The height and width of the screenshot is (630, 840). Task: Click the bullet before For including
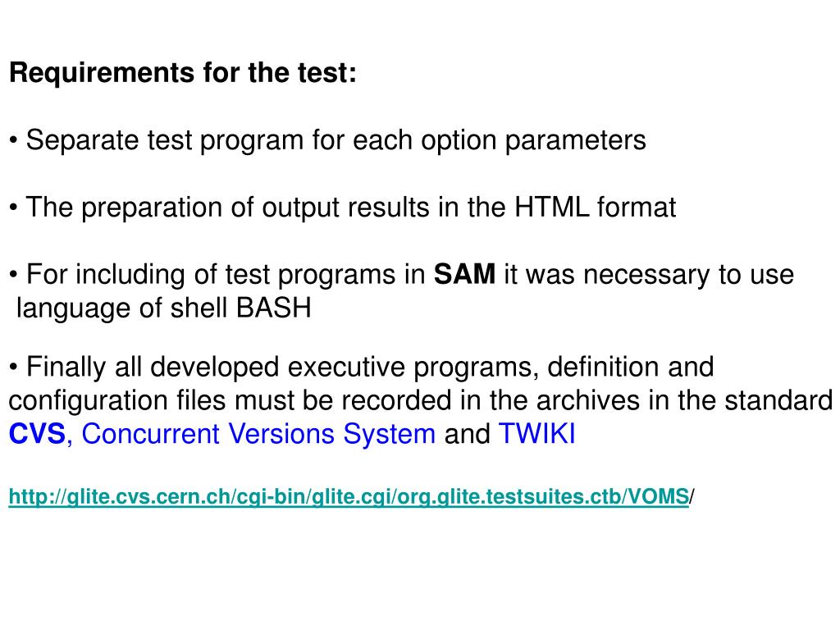pos(14,275)
